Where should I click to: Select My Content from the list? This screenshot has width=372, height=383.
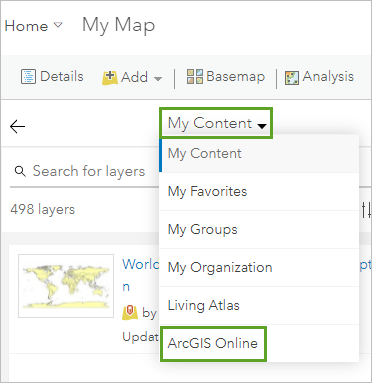(259, 154)
